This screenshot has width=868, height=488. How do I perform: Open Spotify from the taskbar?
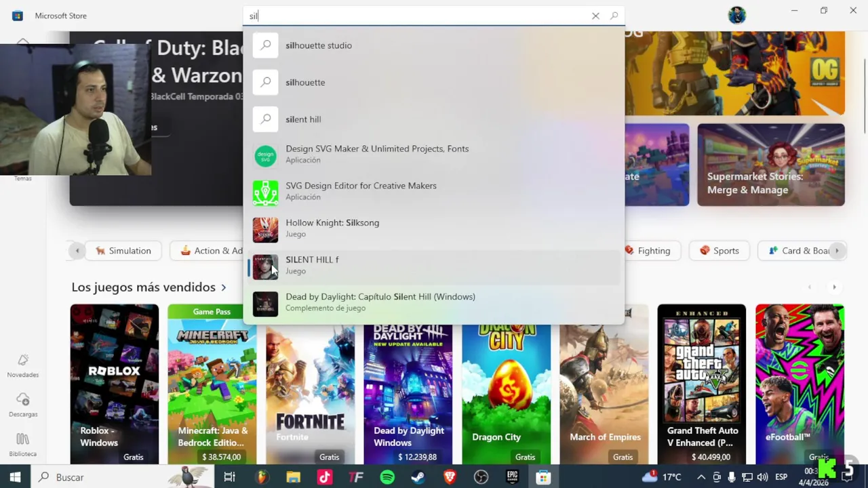point(387,477)
